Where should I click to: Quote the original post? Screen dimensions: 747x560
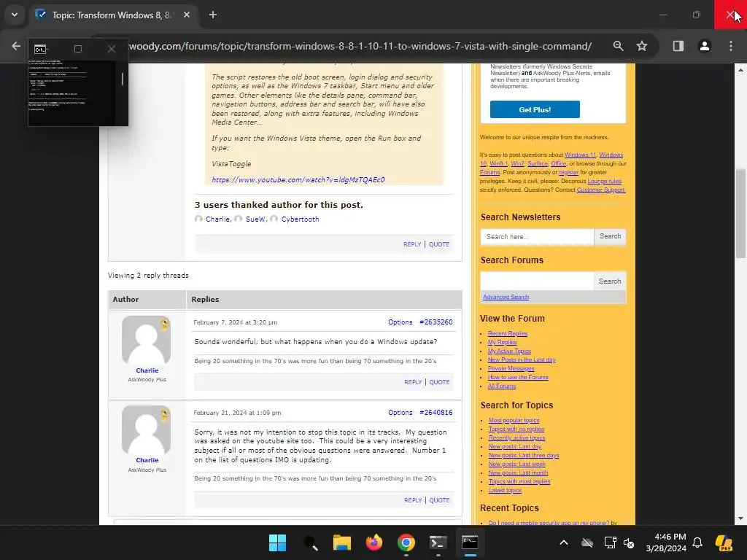439,244
